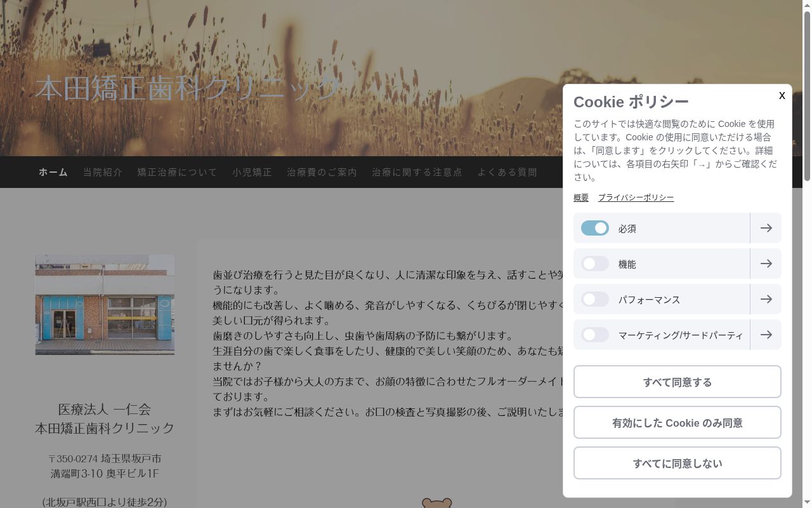
Task: Expand 必須 details with right arrow
Action: [x=766, y=228]
